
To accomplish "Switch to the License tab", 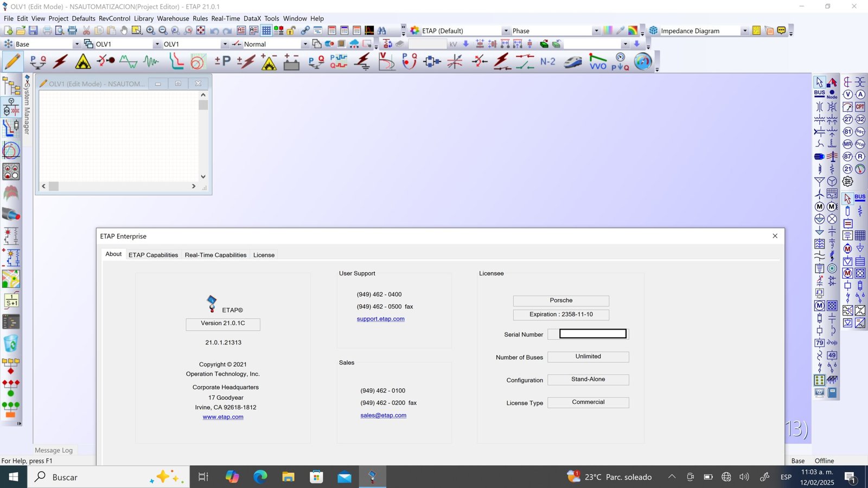I will [264, 255].
